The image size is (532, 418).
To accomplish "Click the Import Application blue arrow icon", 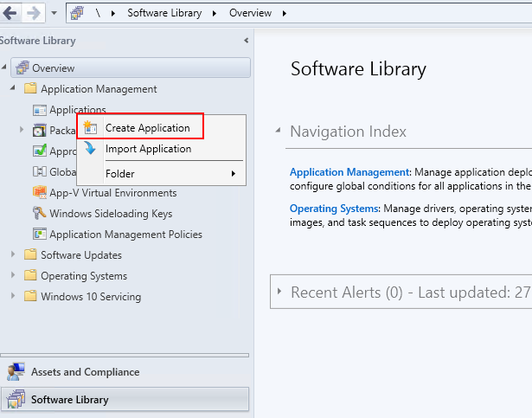I will [x=90, y=148].
